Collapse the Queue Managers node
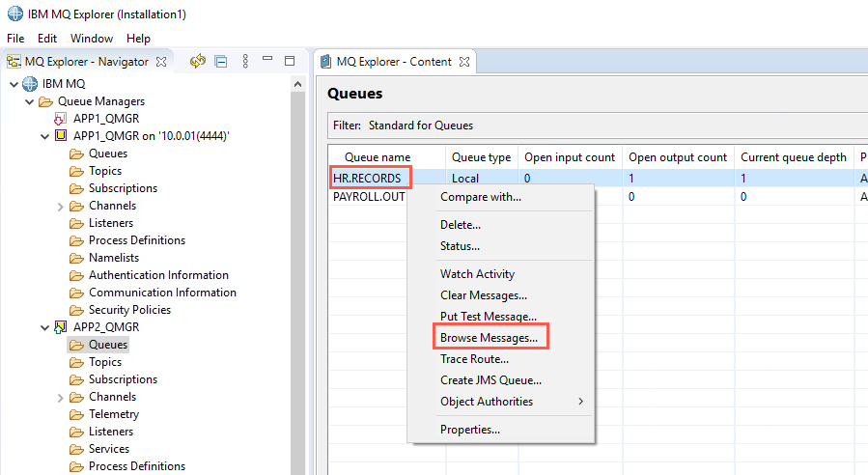The height and width of the screenshot is (475, 868). point(29,102)
